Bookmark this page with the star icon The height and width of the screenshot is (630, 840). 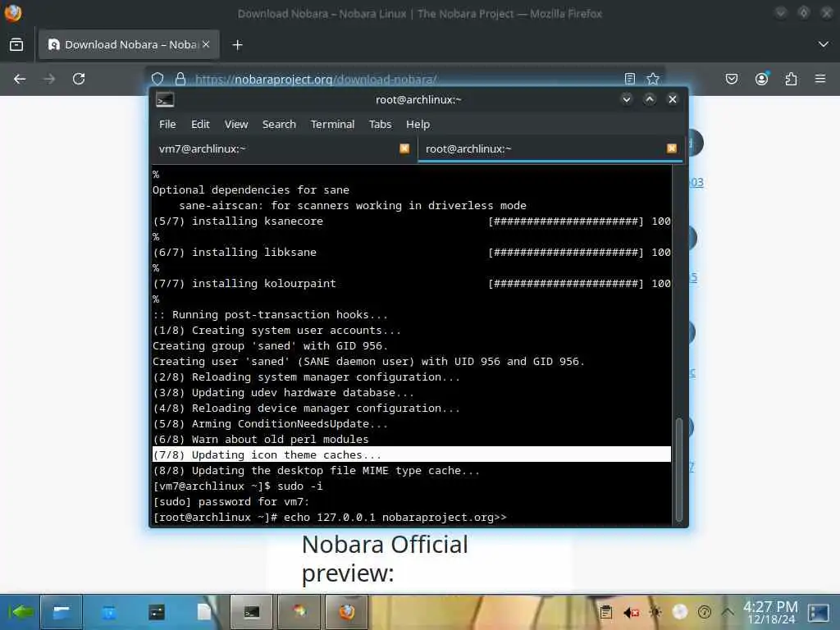[652, 80]
